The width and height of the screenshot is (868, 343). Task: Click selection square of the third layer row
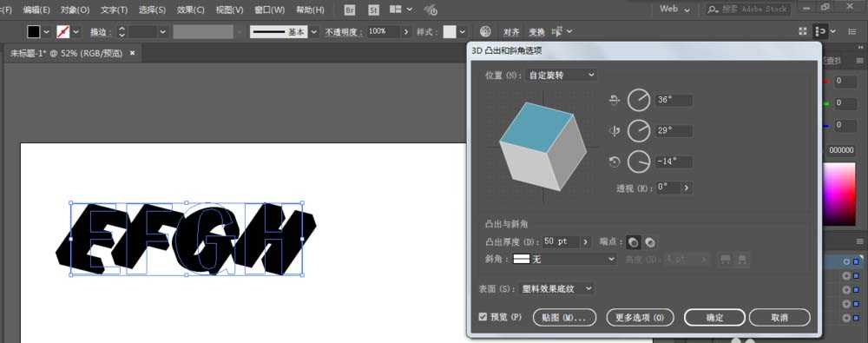[856, 290]
